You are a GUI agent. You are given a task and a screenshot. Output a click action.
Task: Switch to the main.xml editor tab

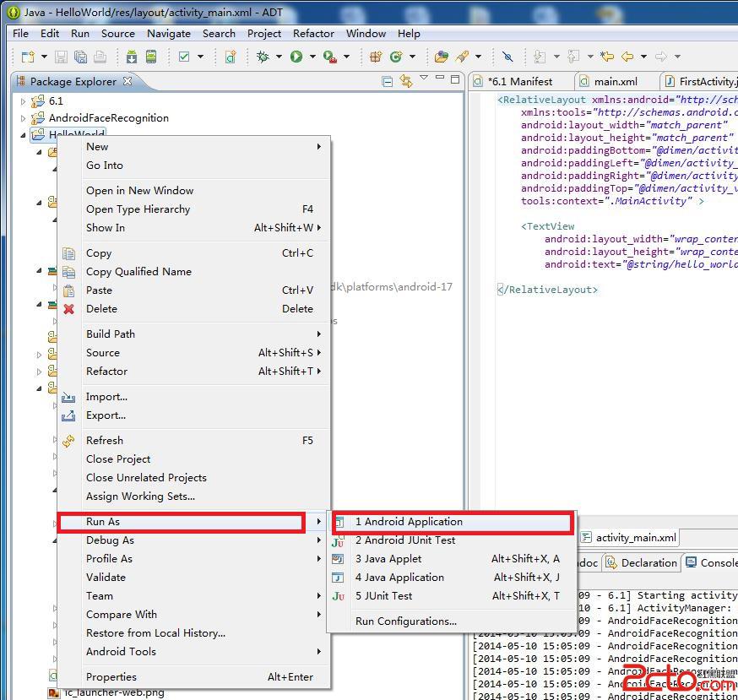(616, 81)
